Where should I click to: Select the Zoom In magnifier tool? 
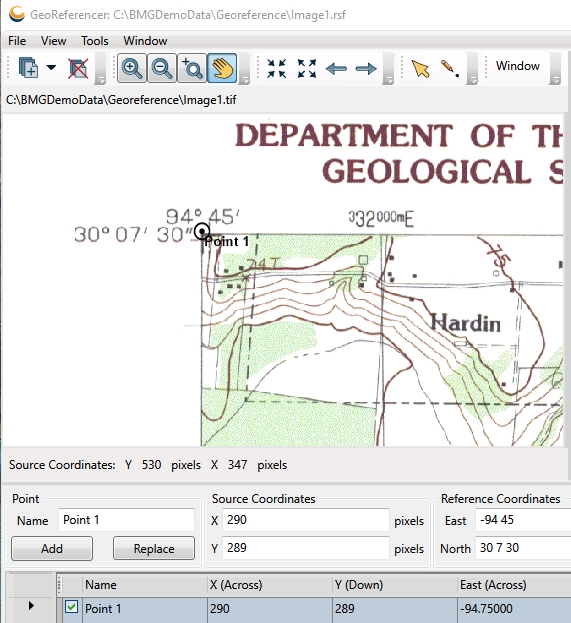click(132, 68)
